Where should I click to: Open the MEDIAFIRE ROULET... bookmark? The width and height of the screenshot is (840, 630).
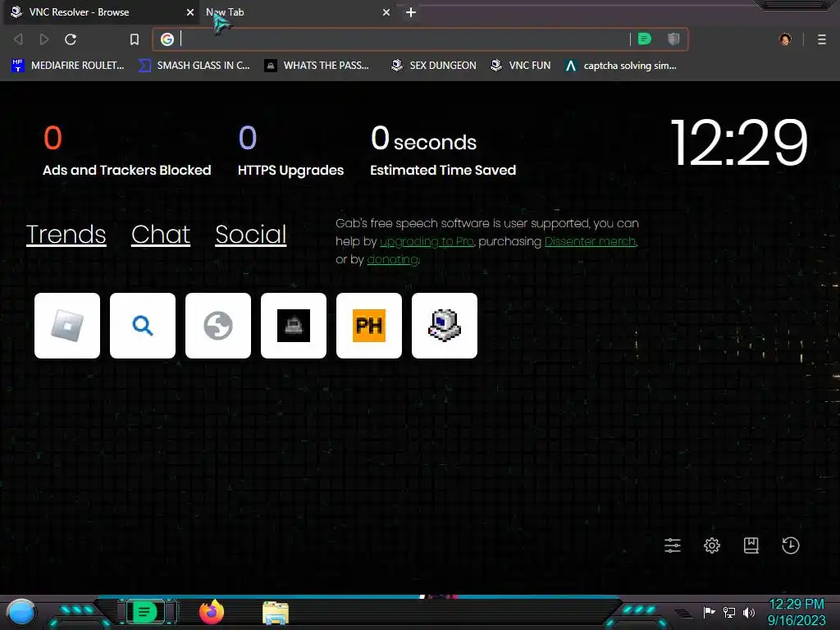[67, 66]
